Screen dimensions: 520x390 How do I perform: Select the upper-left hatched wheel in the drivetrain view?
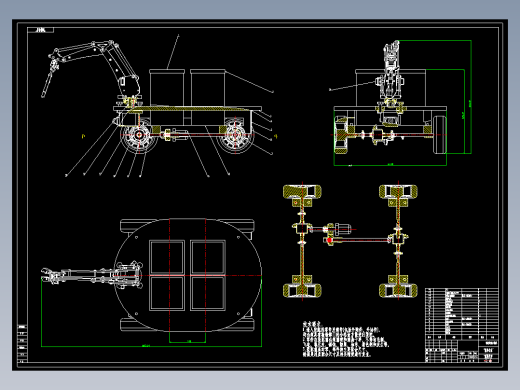coord(302,191)
